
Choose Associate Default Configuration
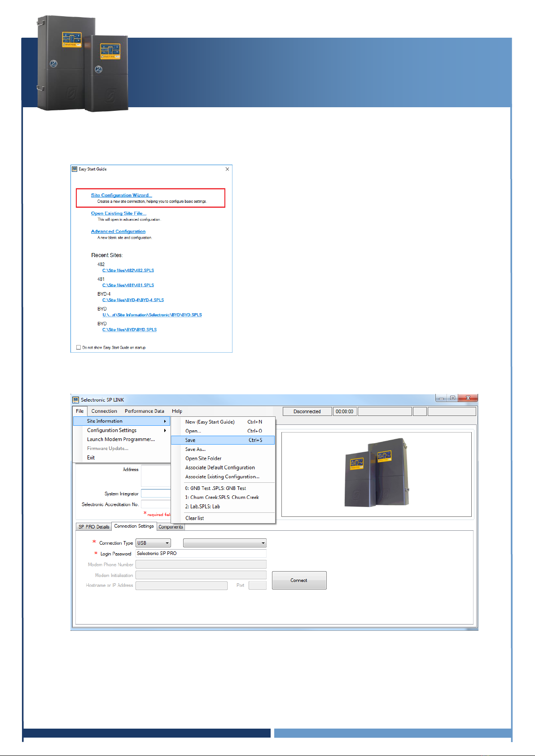point(223,468)
